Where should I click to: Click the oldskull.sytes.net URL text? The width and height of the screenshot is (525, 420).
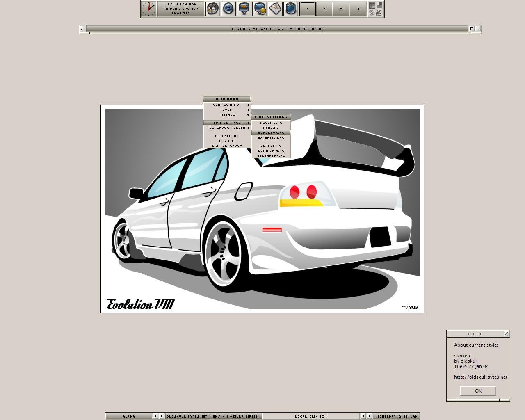[481, 377]
